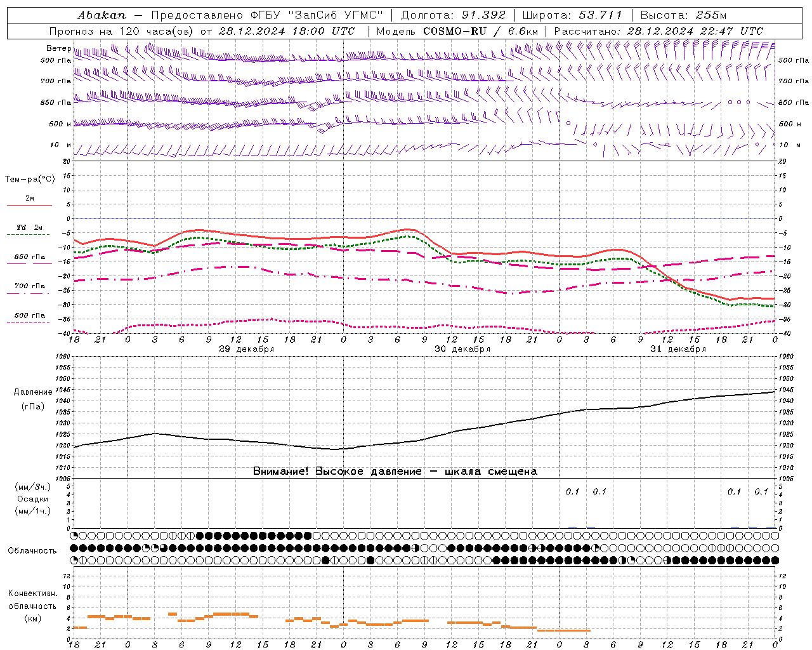Click the "29 декабря" date label

click(246, 349)
